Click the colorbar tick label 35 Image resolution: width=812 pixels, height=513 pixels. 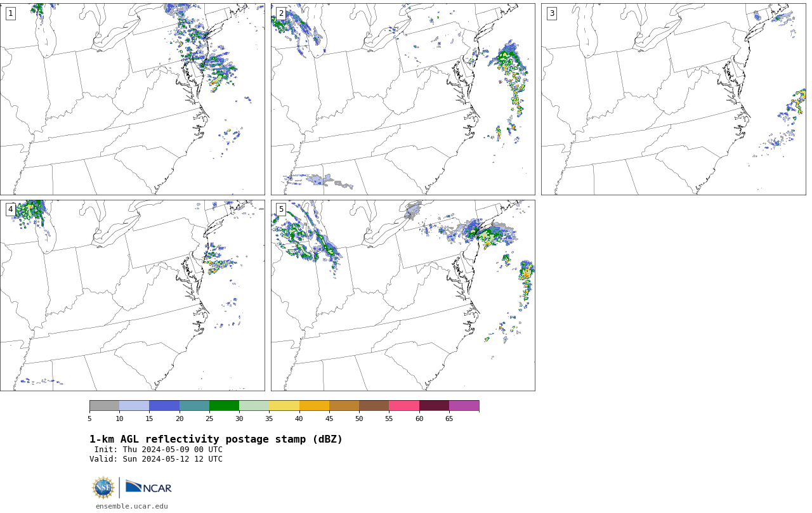tap(269, 419)
